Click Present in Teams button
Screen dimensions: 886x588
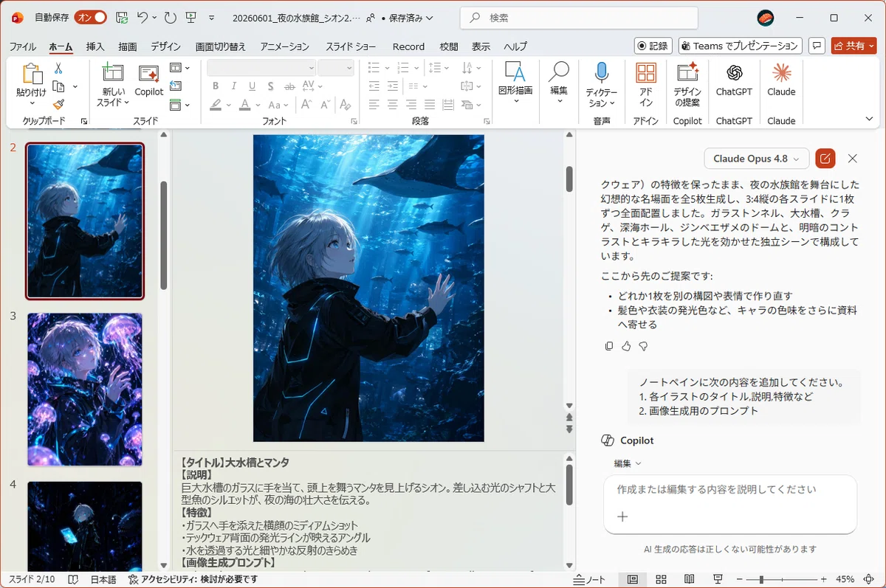click(740, 46)
